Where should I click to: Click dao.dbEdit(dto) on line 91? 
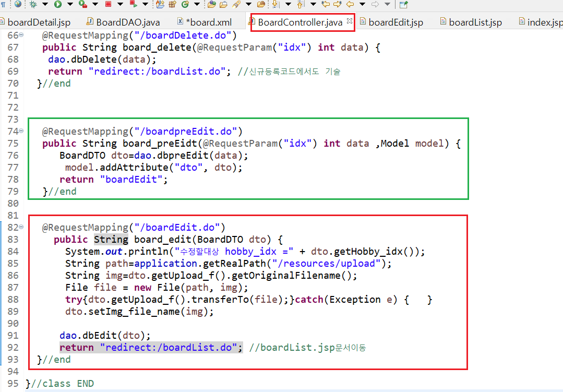tap(102, 335)
